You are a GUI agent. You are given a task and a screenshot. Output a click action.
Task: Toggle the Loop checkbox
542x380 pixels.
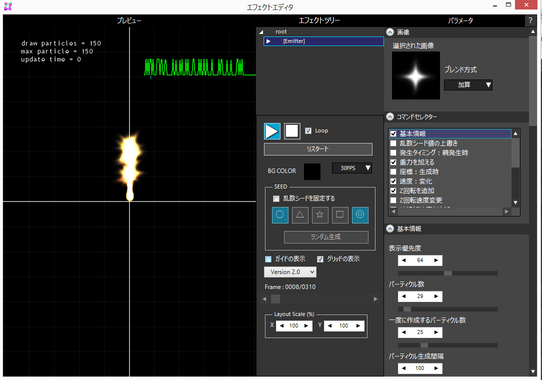(308, 131)
